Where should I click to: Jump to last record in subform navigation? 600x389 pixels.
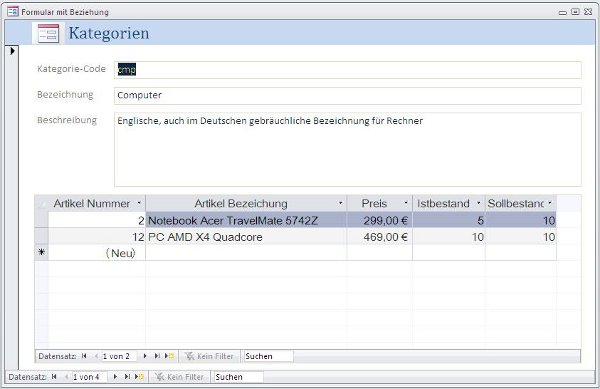click(x=157, y=356)
